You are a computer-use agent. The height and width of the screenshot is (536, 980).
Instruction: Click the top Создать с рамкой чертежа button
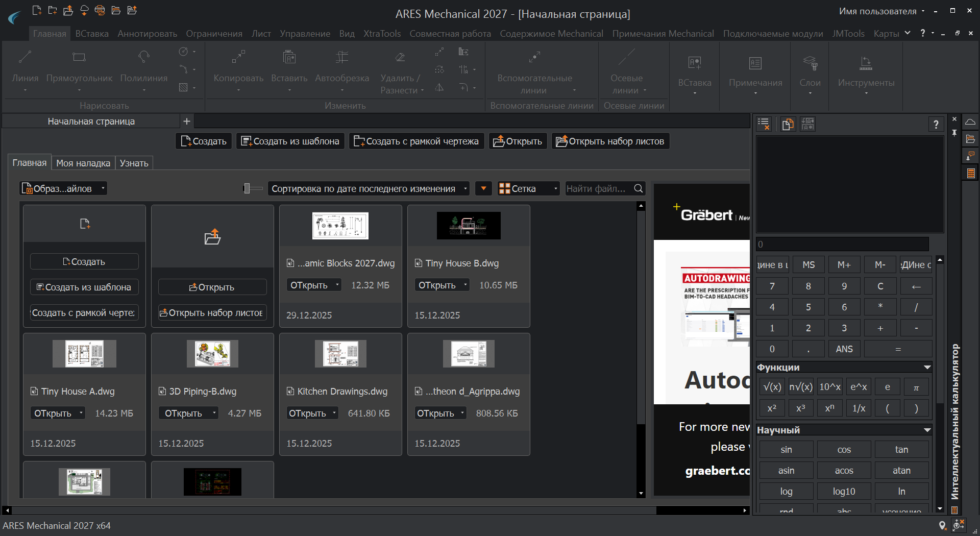pyautogui.click(x=416, y=141)
